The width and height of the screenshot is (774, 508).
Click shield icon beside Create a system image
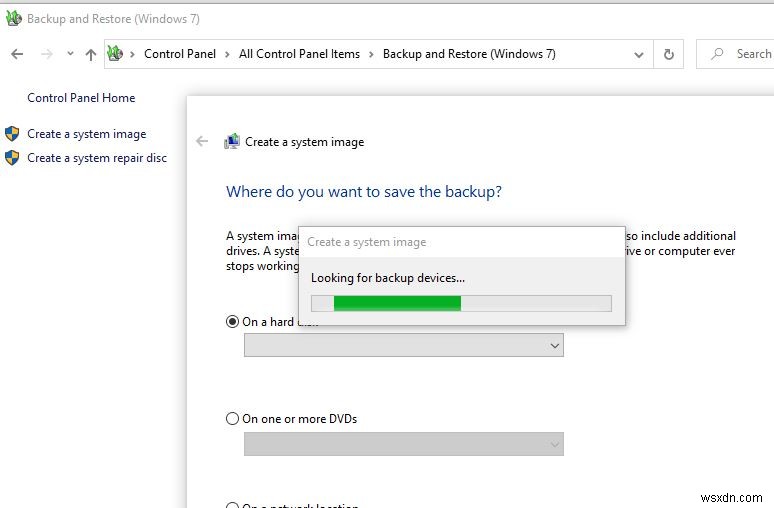[x=12, y=133]
